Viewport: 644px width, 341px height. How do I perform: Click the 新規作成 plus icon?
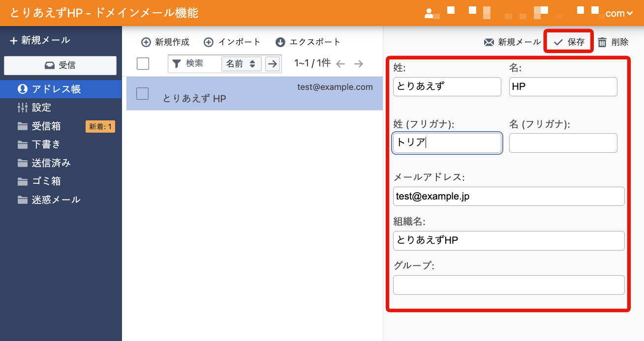pyautogui.click(x=146, y=42)
